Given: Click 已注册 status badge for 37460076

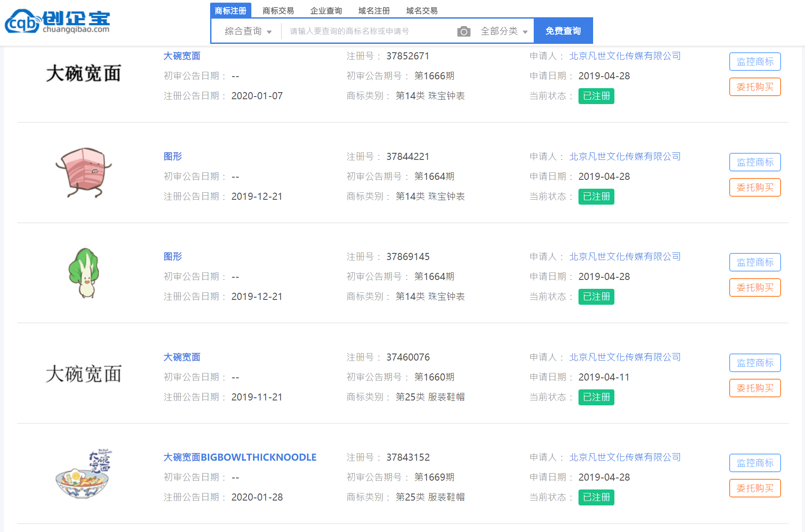Looking at the screenshot, I should pyautogui.click(x=596, y=397).
